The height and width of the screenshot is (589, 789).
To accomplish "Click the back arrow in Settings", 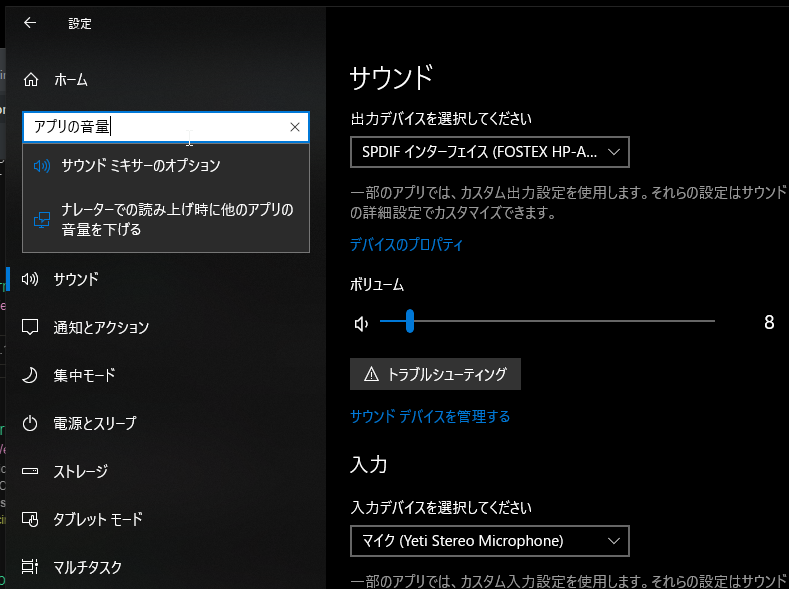I will coord(30,22).
